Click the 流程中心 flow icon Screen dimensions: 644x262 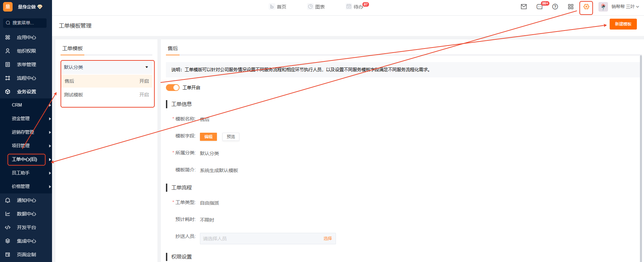(7, 78)
